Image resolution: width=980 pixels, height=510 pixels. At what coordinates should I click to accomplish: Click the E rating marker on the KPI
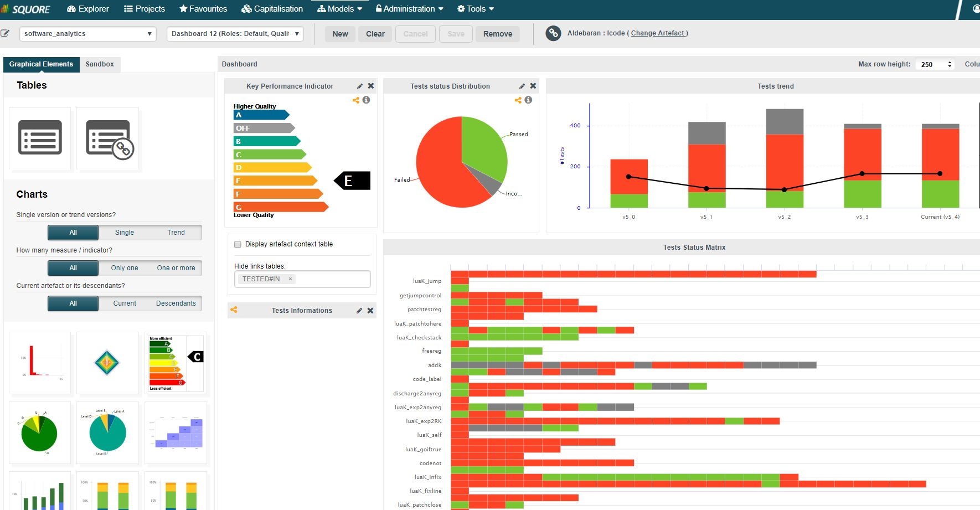tap(352, 181)
